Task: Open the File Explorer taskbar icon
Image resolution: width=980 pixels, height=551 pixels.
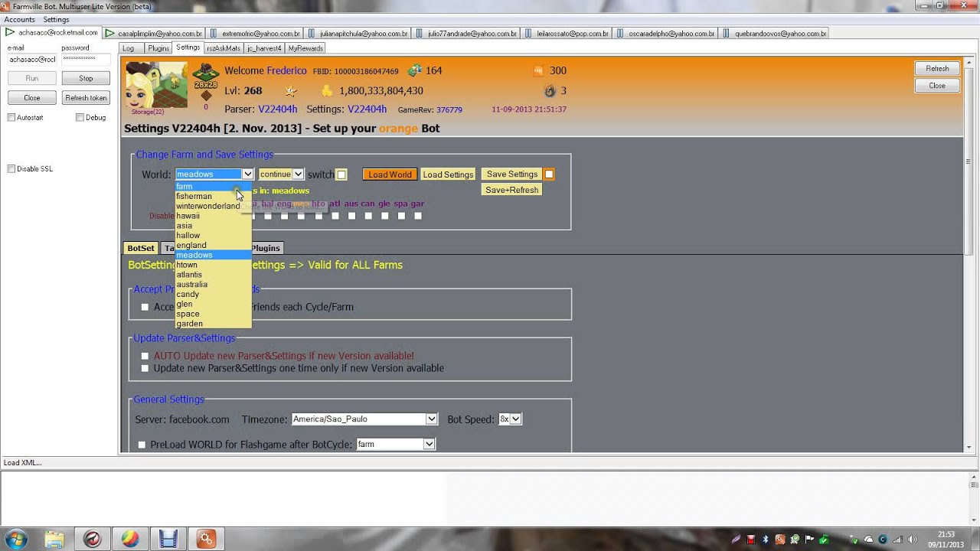Action: click(54, 539)
